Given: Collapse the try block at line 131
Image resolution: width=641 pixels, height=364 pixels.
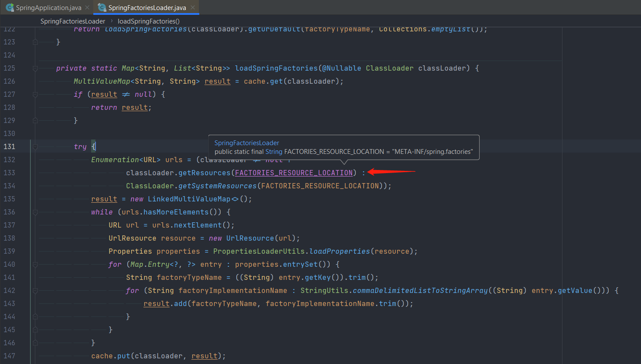Looking at the screenshot, I should [35, 146].
